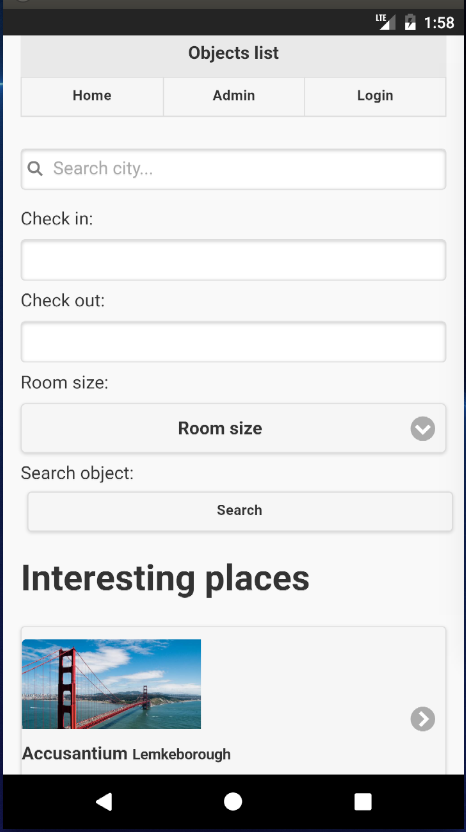Click the Objects list header title

point(234,53)
